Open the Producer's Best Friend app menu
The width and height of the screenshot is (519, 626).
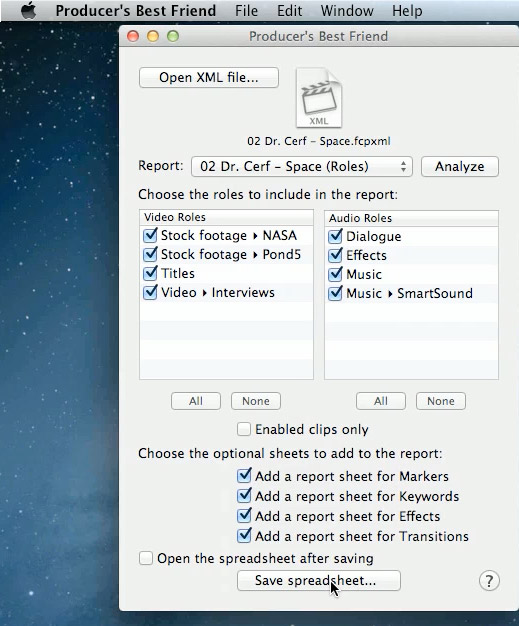(x=136, y=11)
